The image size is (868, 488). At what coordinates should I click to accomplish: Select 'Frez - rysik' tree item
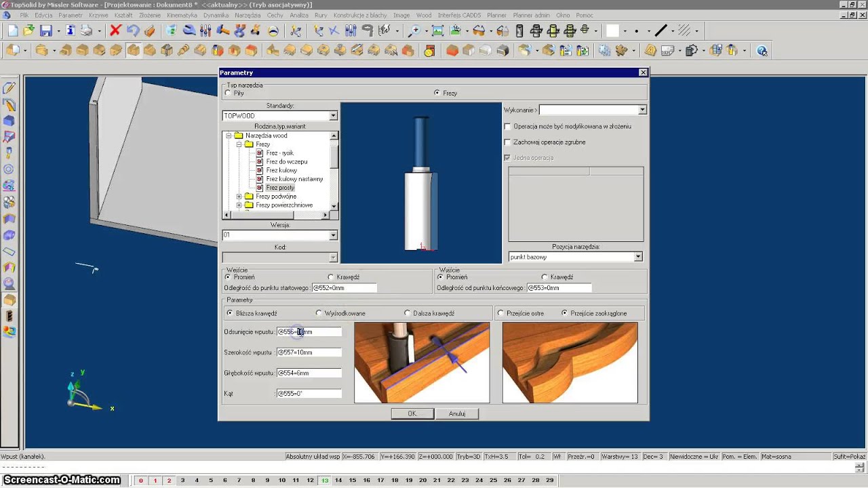click(x=280, y=153)
